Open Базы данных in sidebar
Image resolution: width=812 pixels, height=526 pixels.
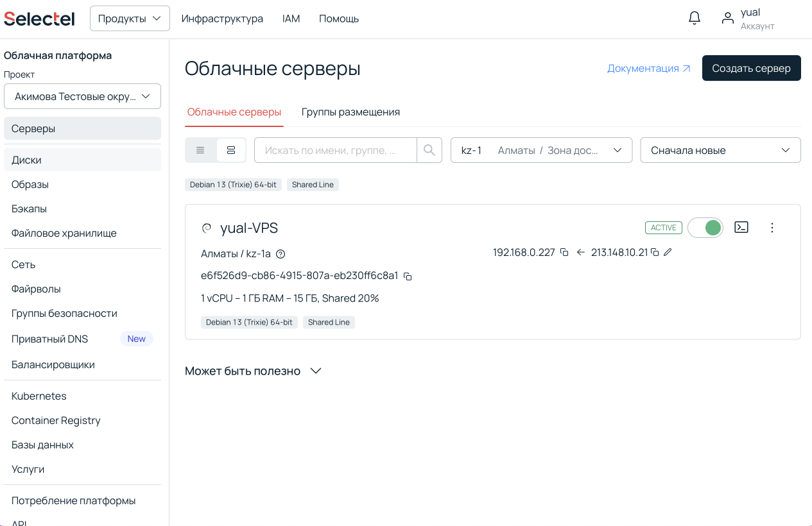coord(82,445)
